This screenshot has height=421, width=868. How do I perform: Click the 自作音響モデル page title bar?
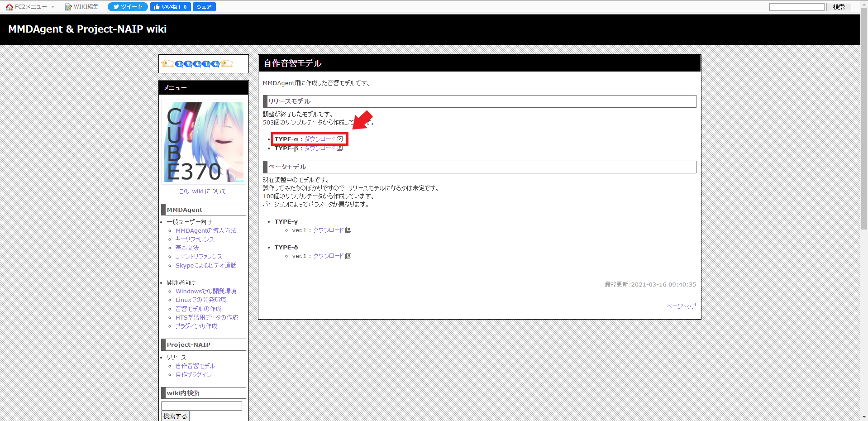[x=480, y=63]
